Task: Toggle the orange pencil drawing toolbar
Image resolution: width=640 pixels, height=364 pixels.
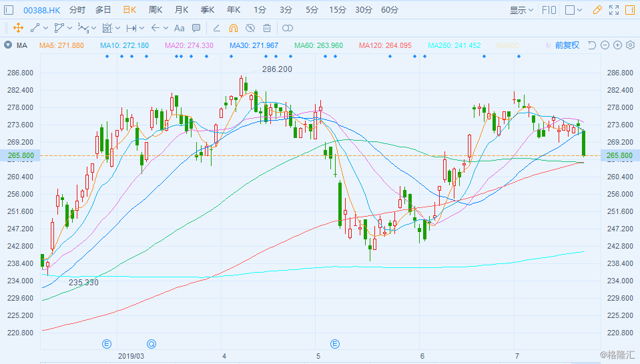Action: (597, 10)
